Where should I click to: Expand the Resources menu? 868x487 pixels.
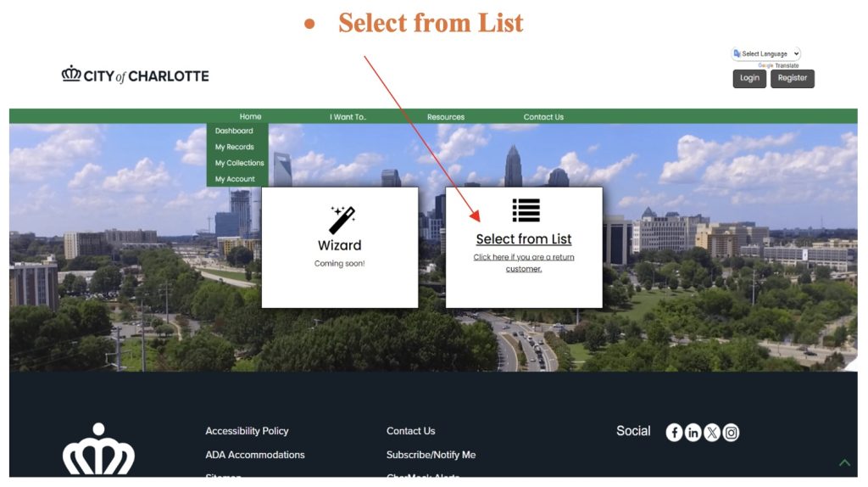pyautogui.click(x=446, y=117)
